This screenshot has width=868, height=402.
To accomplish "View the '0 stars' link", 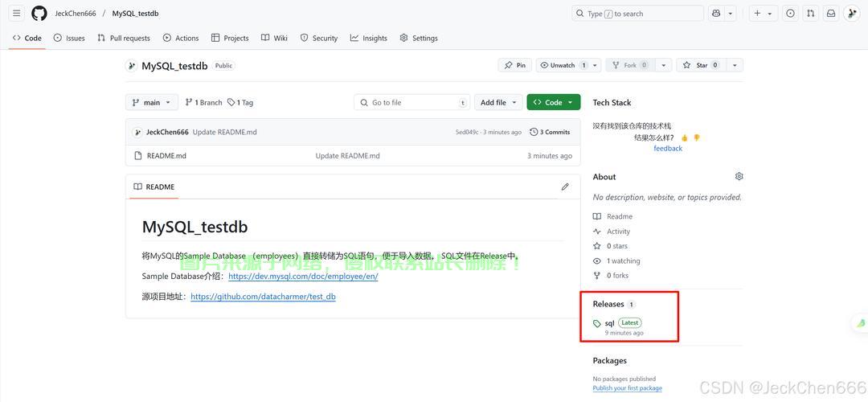I will coord(611,246).
